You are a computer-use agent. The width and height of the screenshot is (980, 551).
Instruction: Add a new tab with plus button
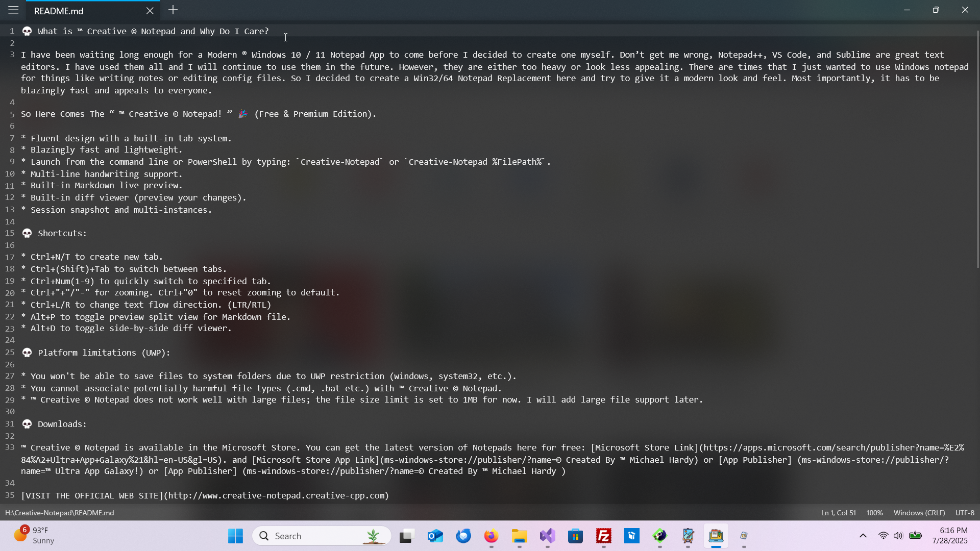pyautogui.click(x=173, y=10)
